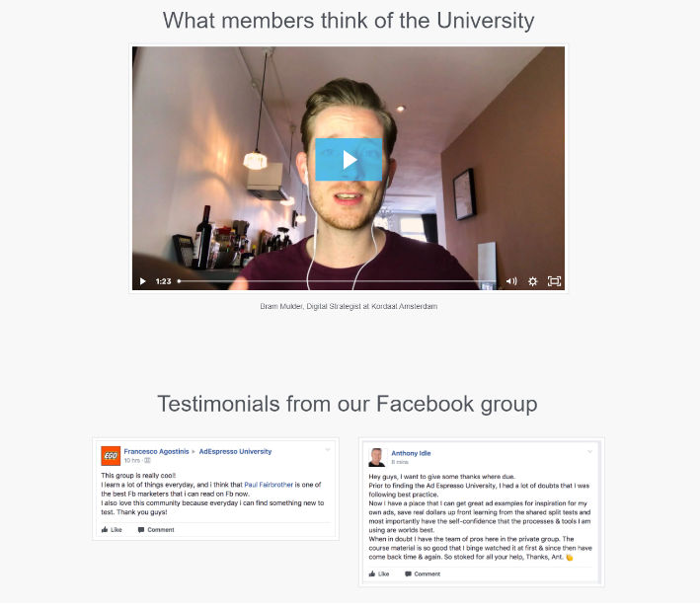
Task: Click the 10 hrs timestamp on Francesco's post
Action: tap(131, 460)
